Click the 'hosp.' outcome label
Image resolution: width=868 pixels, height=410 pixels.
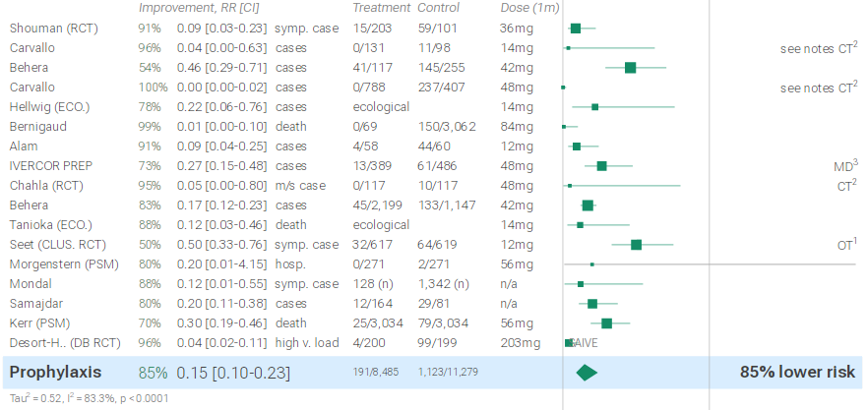[x=290, y=264]
